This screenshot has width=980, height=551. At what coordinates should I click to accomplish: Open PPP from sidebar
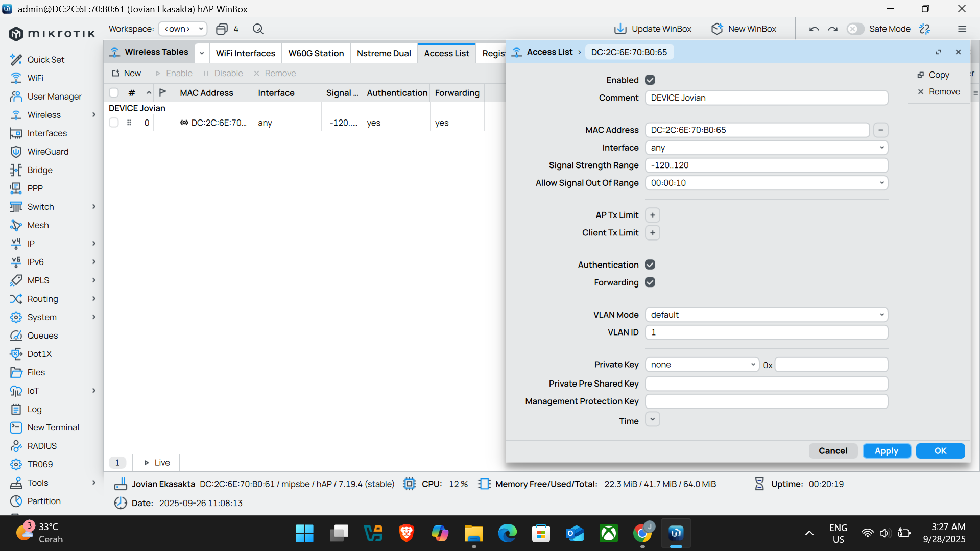tap(35, 188)
